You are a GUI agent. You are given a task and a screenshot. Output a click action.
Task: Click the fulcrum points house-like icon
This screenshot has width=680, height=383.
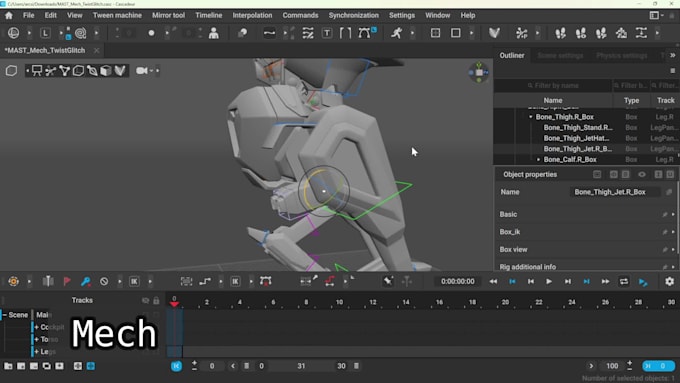(621, 33)
